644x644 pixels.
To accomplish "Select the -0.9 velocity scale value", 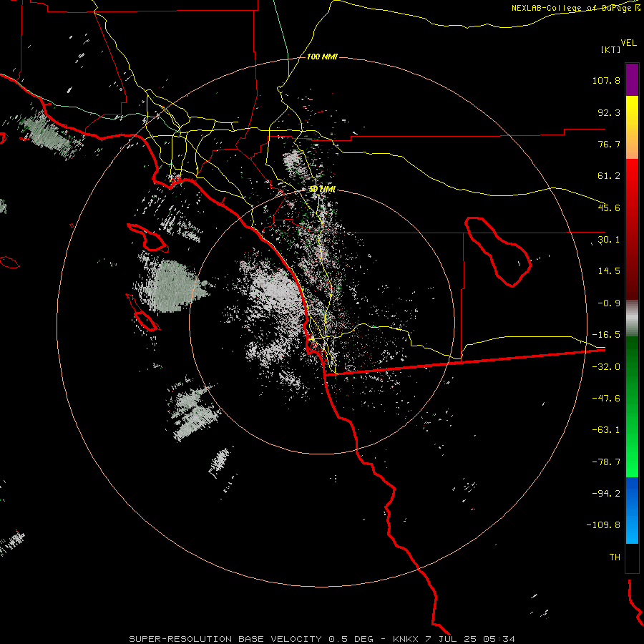I will [x=609, y=303].
